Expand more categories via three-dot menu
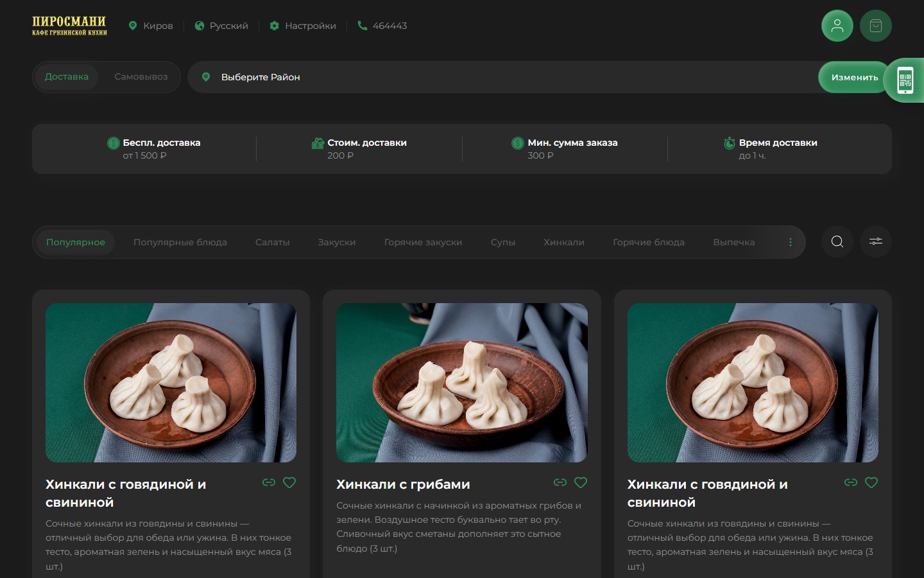This screenshot has width=924, height=578. [791, 242]
